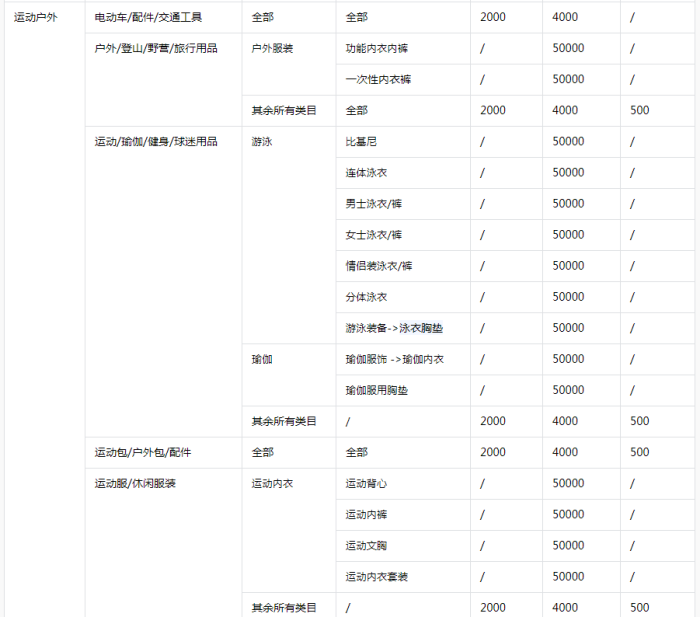Select the 运动服/休闲服装 cell
This screenshot has height=617, width=700.
[135, 483]
